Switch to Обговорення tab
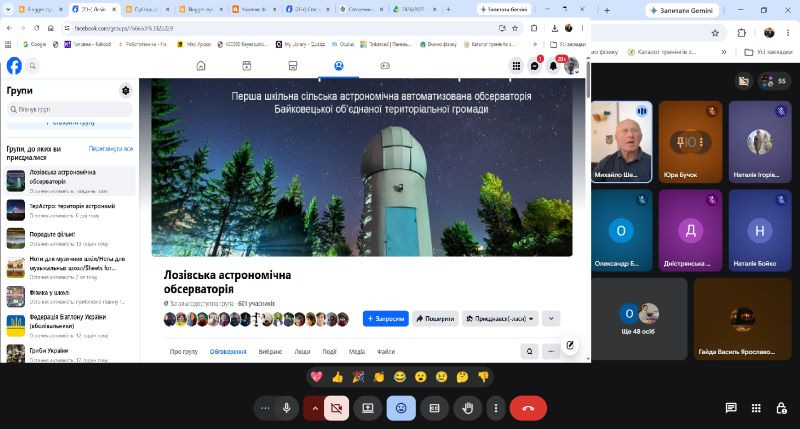This screenshot has width=800, height=429. [x=228, y=351]
